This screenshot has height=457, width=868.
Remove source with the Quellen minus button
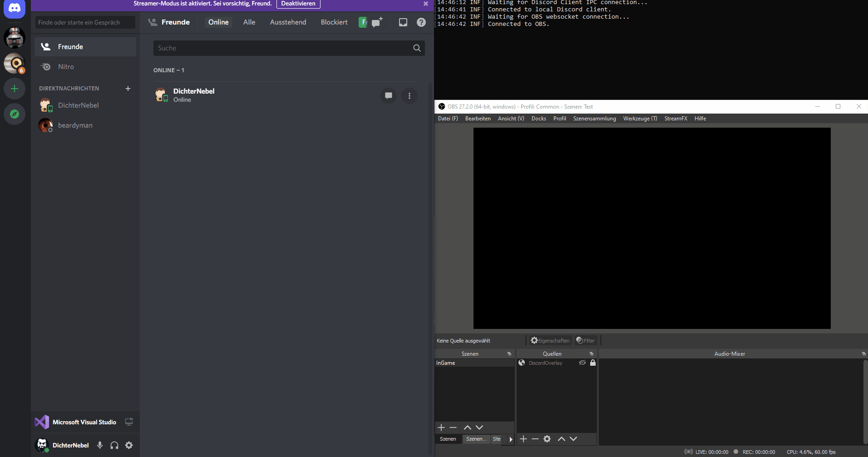tap(535, 439)
